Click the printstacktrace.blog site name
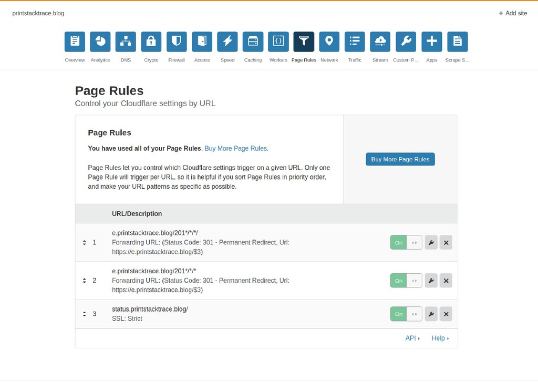The image size is (538, 392). (x=38, y=13)
